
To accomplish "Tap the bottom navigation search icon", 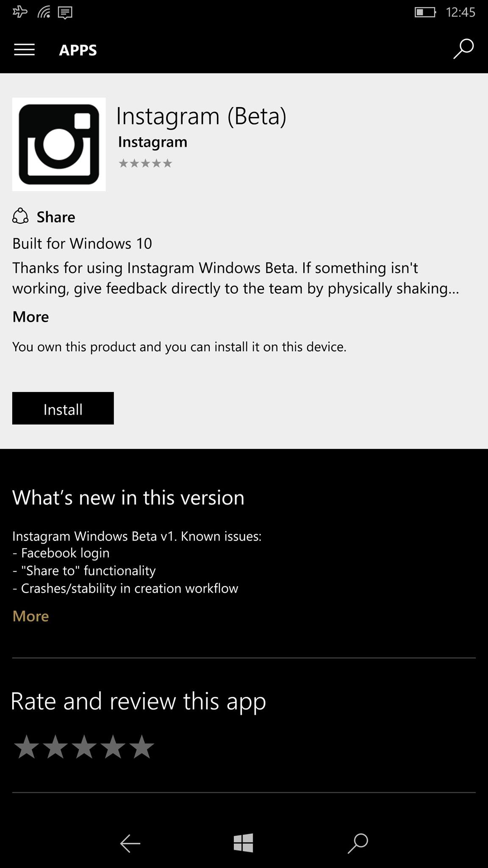I will (358, 843).
